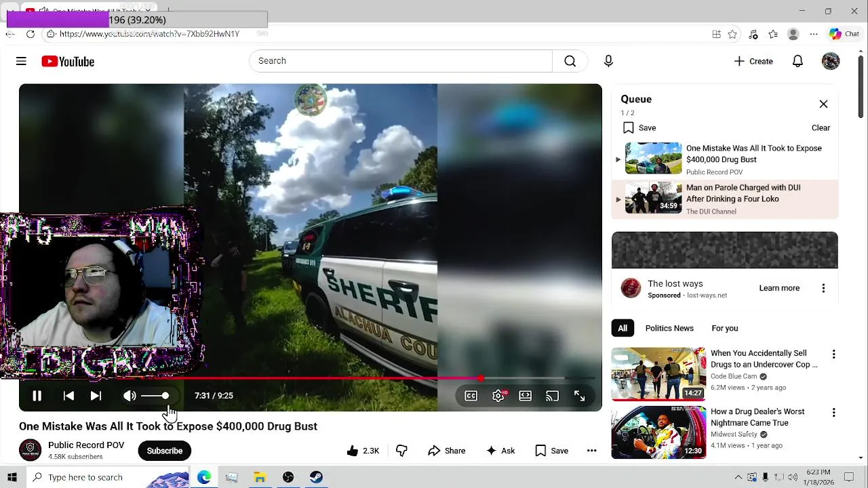Focus the YouTube search field

[401, 61]
